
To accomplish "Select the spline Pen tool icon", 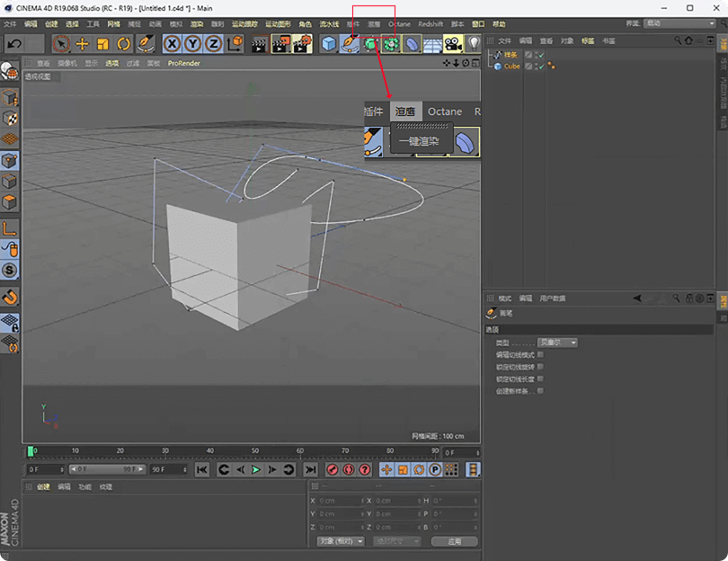I will pos(351,43).
